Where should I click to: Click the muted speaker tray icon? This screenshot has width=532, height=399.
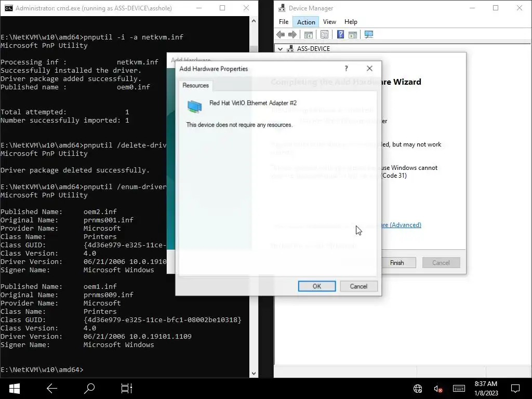coord(438,389)
